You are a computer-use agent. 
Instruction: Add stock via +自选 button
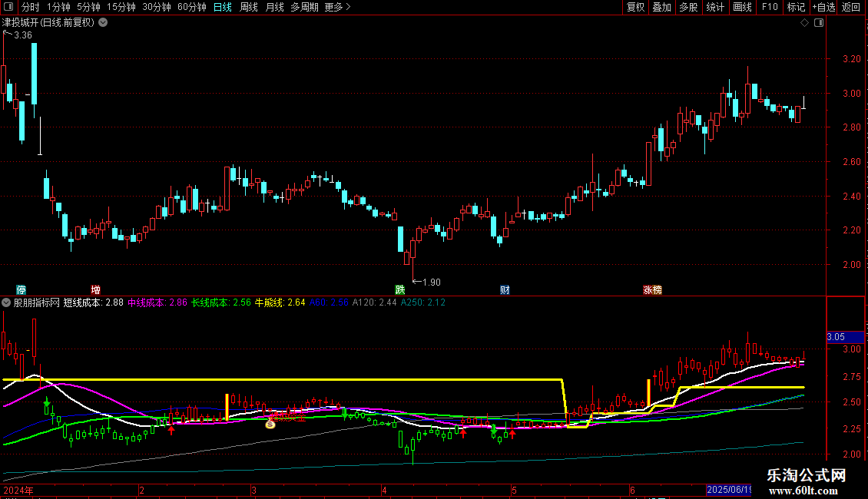(x=823, y=7)
